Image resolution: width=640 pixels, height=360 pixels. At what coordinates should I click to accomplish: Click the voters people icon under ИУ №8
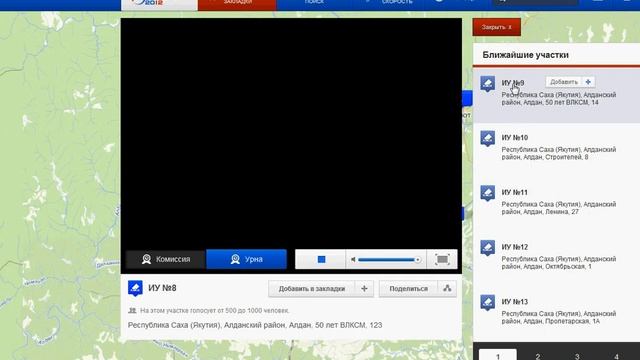coord(132,311)
